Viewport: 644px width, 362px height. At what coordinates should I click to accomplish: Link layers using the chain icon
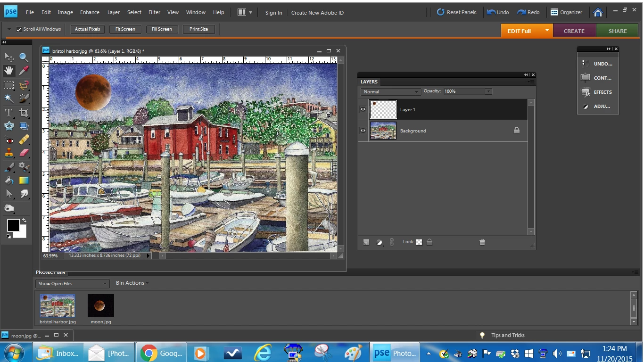[x=391, y=242]
